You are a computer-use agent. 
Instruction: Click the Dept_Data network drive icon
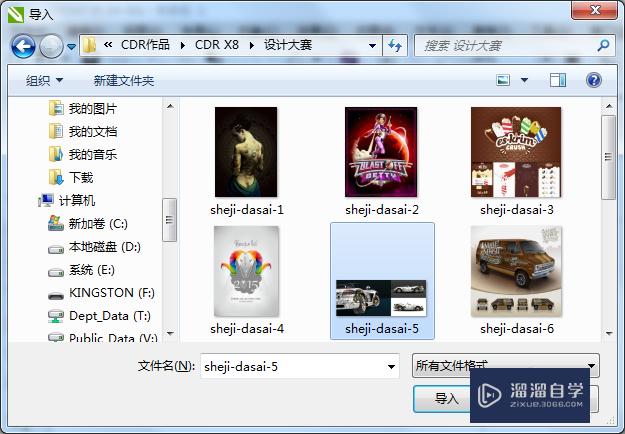56,316
